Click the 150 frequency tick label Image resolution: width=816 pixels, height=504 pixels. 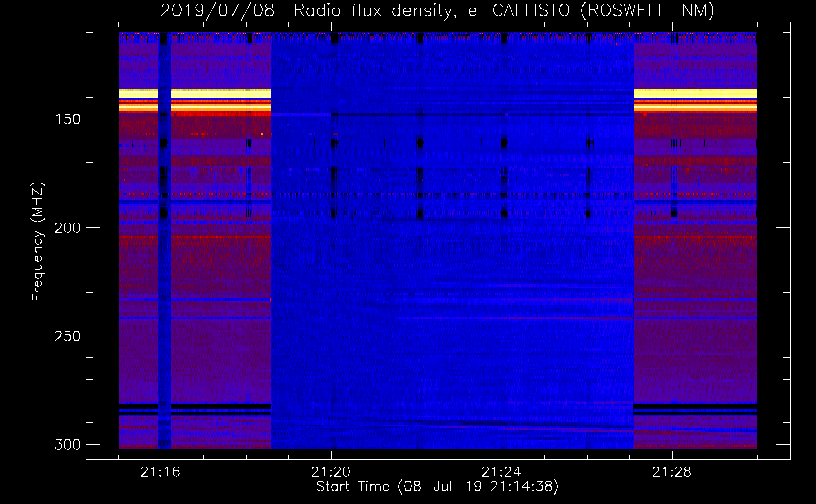68,119
